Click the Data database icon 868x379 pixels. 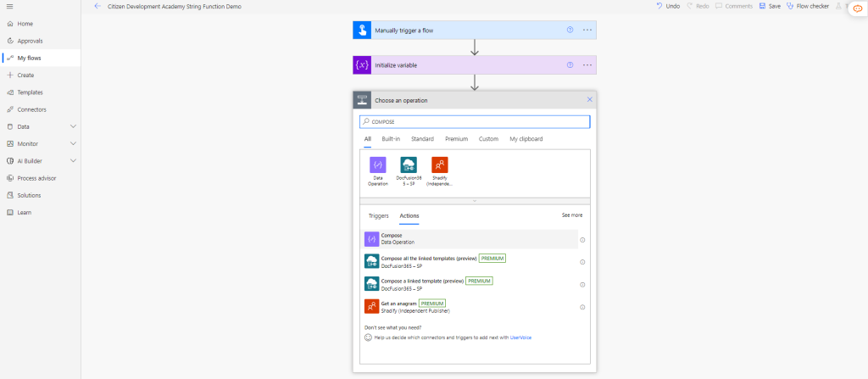point(10,127)
